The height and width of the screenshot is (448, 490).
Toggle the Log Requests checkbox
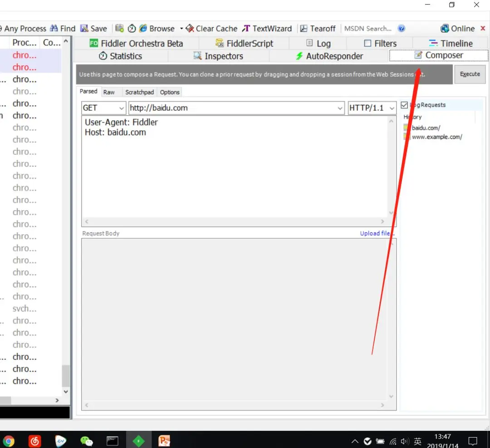(x=404, y=105)
